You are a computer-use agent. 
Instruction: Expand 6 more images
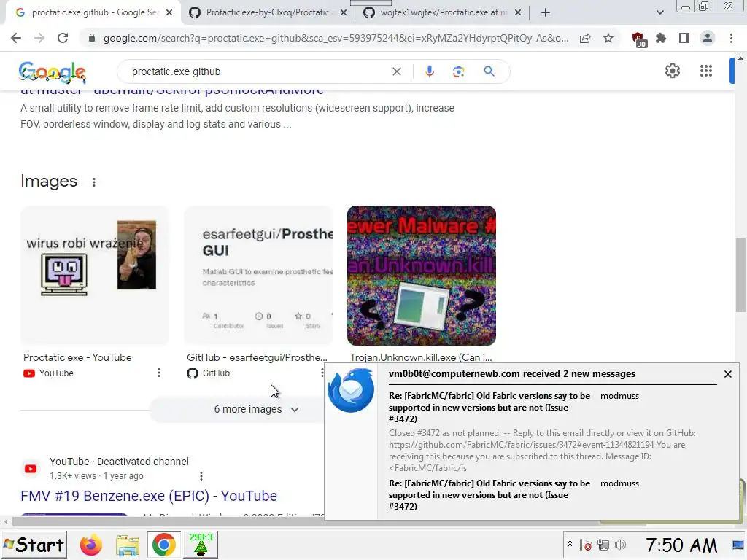click(x=256, y=410)
